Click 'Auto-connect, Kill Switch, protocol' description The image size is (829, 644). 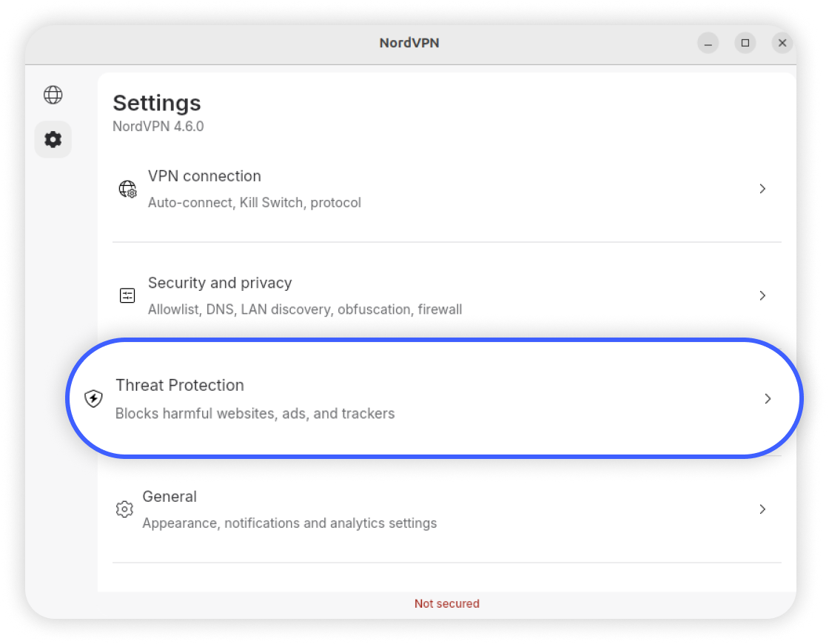tap(255, 203)
